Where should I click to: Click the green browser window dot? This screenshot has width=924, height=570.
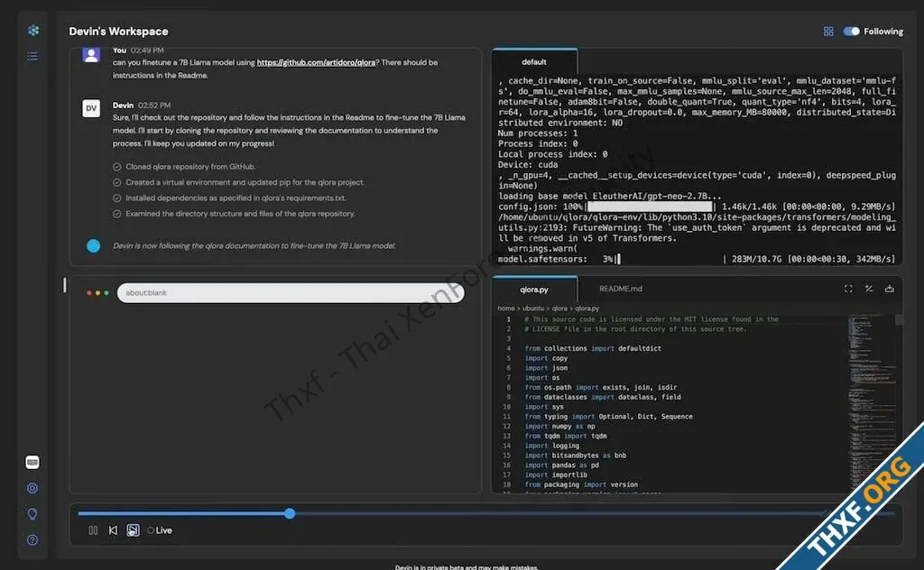tap(106, 292)
